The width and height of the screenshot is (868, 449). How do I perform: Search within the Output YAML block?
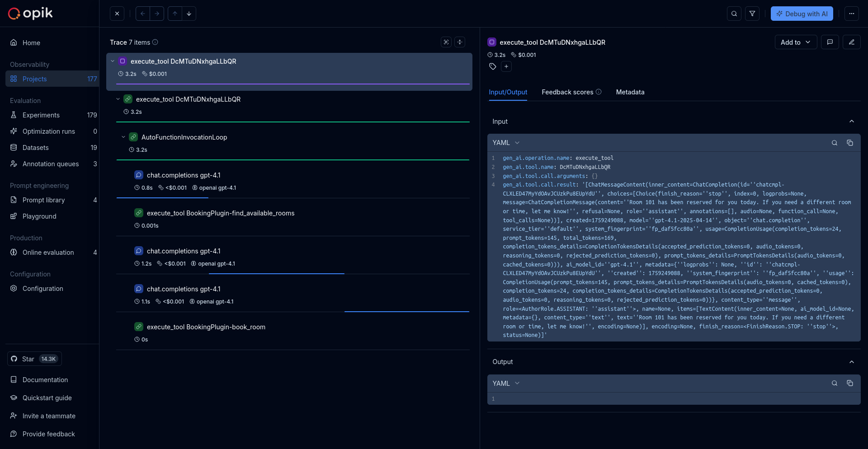pos(835,383)
